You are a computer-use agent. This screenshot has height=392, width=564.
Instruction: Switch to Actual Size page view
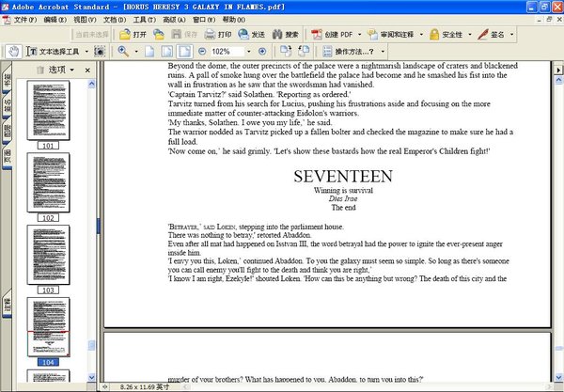click(x=148, y=51)
